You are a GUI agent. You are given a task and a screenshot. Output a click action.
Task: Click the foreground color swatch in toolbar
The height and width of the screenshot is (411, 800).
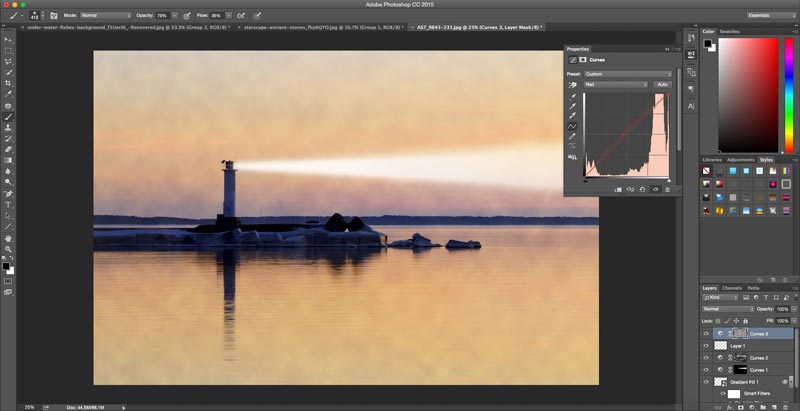coord(6,266)
